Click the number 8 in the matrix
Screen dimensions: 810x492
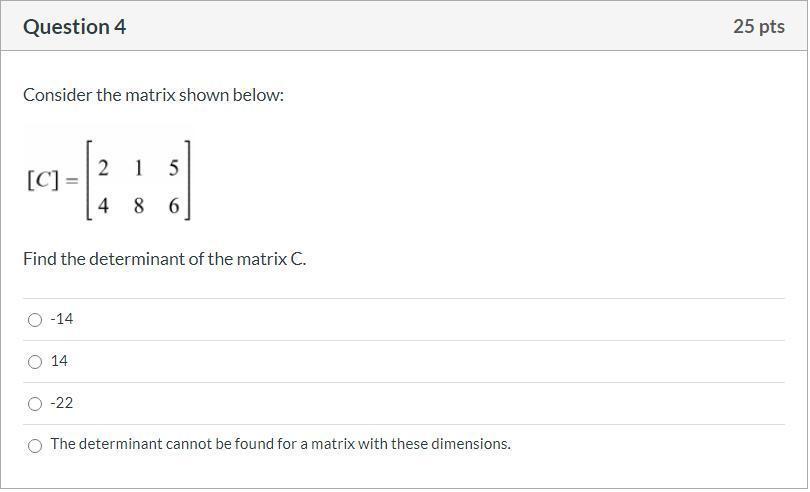point(138,206)
